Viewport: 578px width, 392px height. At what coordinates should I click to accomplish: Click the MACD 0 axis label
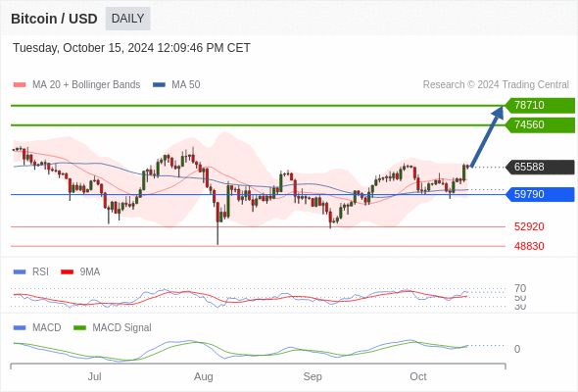(x=517, y=349)
